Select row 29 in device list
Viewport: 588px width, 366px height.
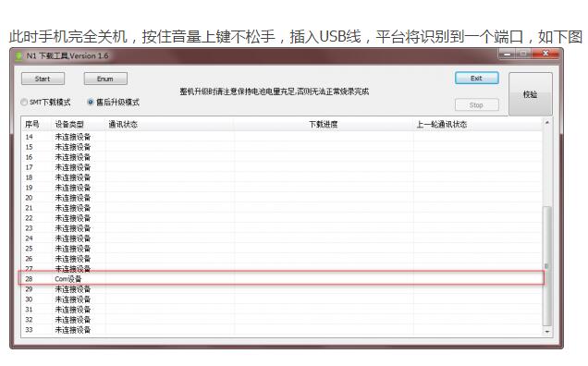click(281, 289)
